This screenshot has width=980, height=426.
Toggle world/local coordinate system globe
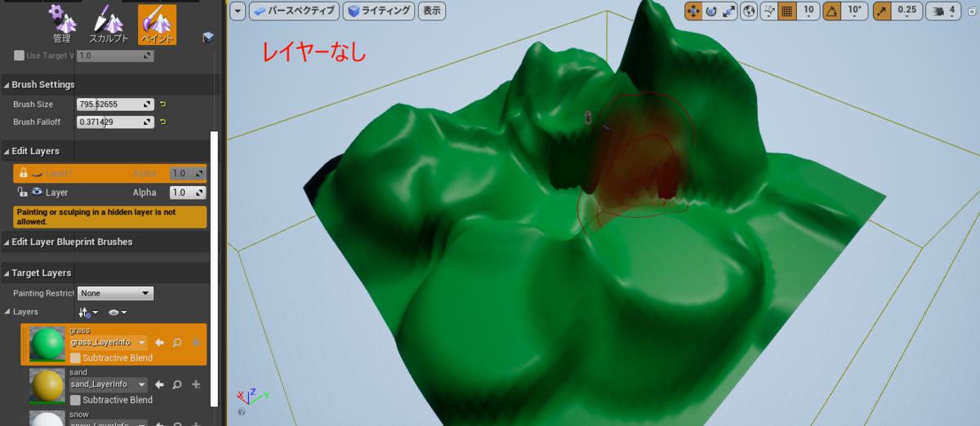748,11
